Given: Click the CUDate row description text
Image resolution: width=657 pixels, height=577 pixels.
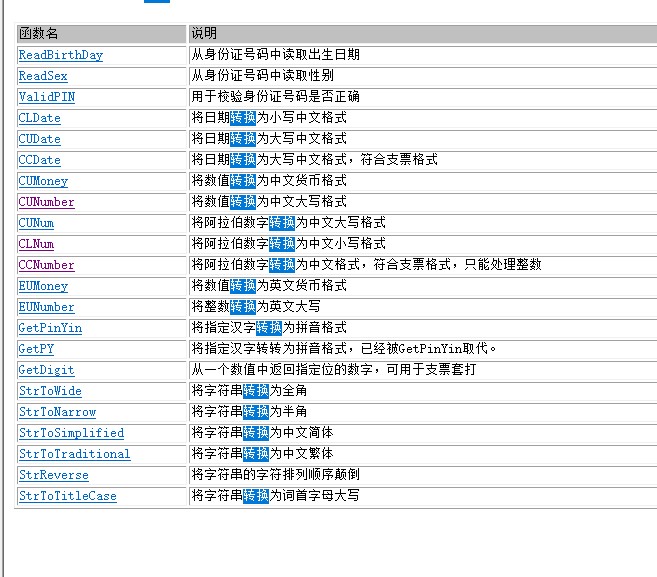Looking at the screenshot, I should click(x=269, y=138).
